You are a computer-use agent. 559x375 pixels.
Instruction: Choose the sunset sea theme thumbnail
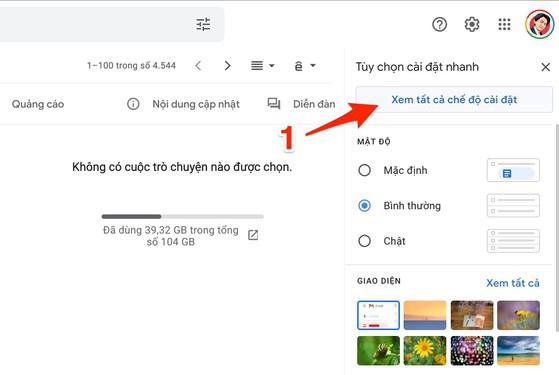425,315
